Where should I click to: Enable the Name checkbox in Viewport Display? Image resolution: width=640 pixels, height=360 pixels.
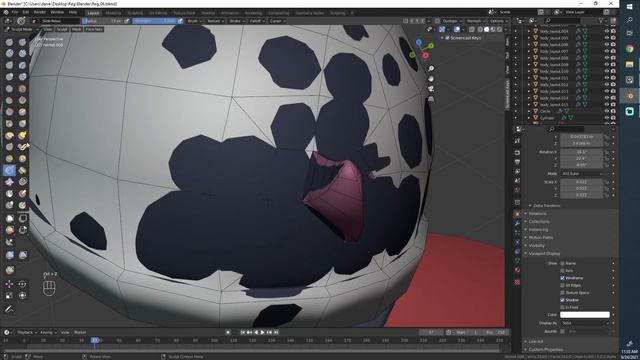tap(562, 263)
